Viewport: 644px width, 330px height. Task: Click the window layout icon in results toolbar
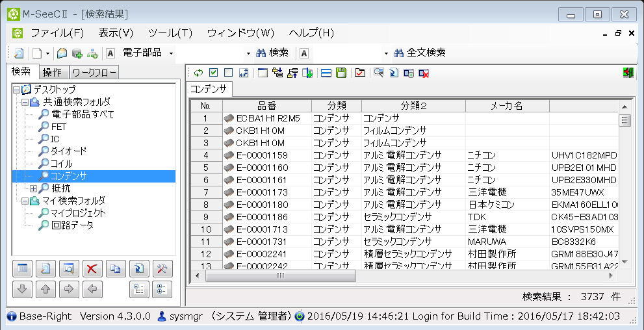(x=262, y=73)
